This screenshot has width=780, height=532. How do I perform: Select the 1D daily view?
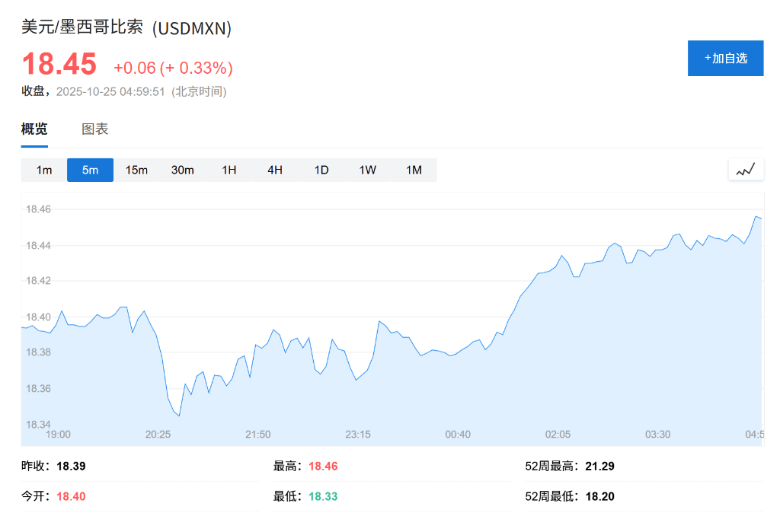coord(321,170)
